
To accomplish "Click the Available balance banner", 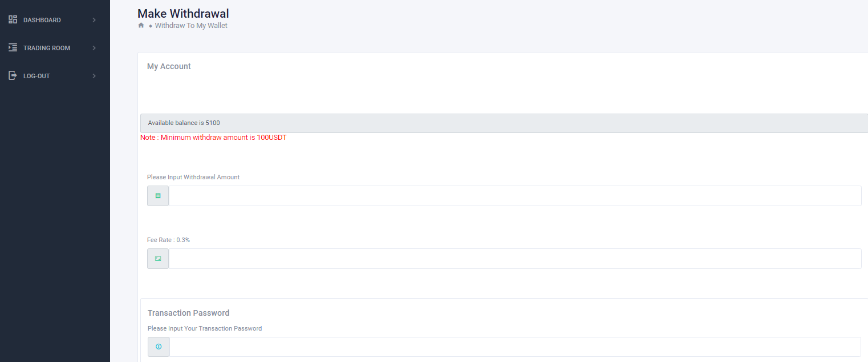I will click(x=503, y=123).
